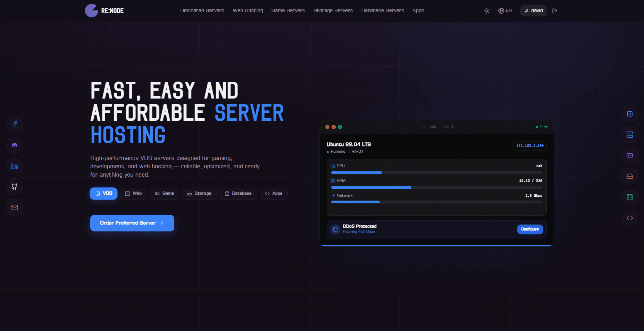Open Web Hosting menu item
Viewport: 644px width, 331px height.
248,11
